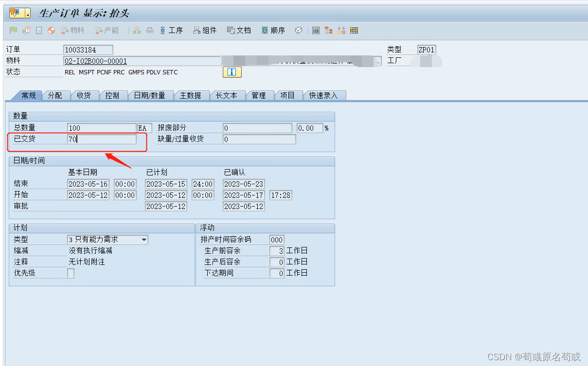Click the ... expander next to the 物料 field
Screen dimensions: 588x366
(x=378, y=61)
